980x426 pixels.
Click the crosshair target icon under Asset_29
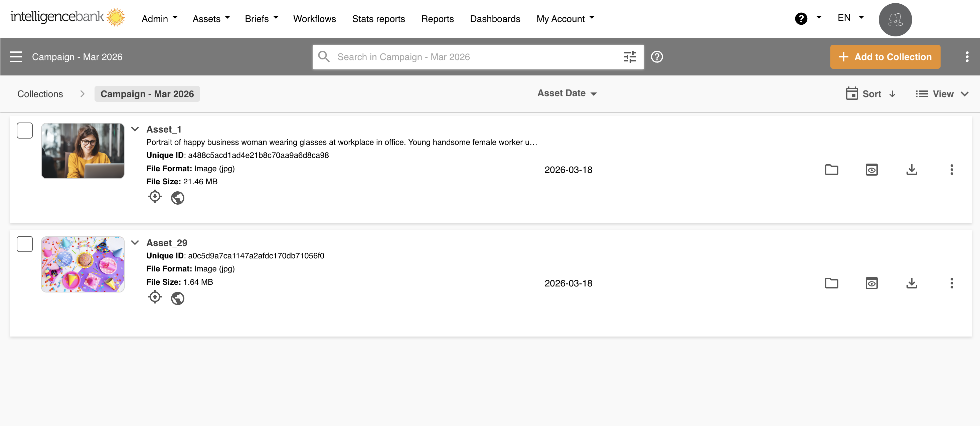coord(155,297)
